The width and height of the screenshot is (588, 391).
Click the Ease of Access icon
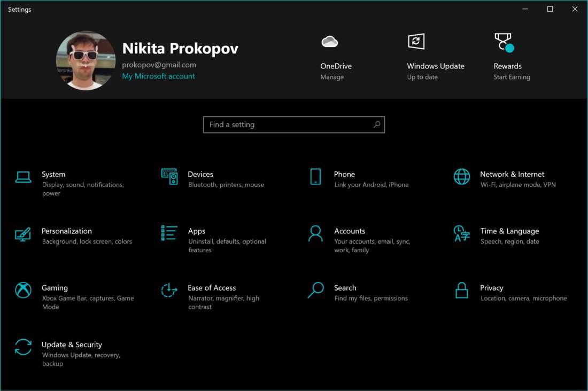(169, 291)
